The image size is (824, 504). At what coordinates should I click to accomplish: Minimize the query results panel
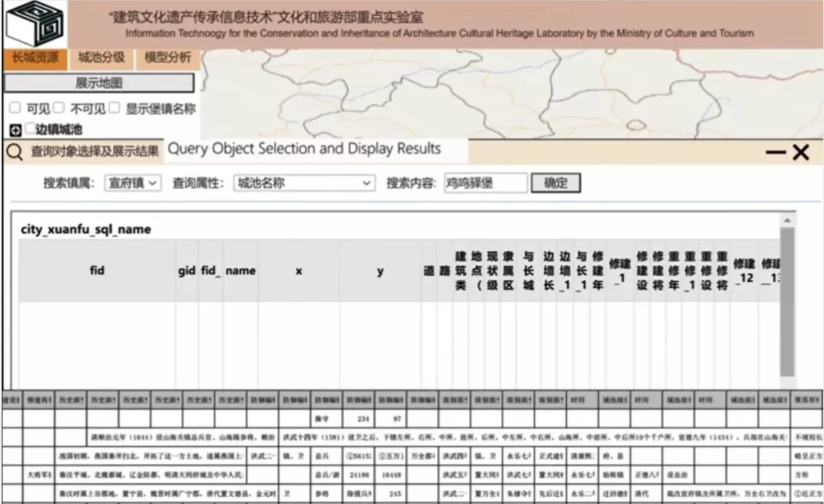(x=775, y=152)
